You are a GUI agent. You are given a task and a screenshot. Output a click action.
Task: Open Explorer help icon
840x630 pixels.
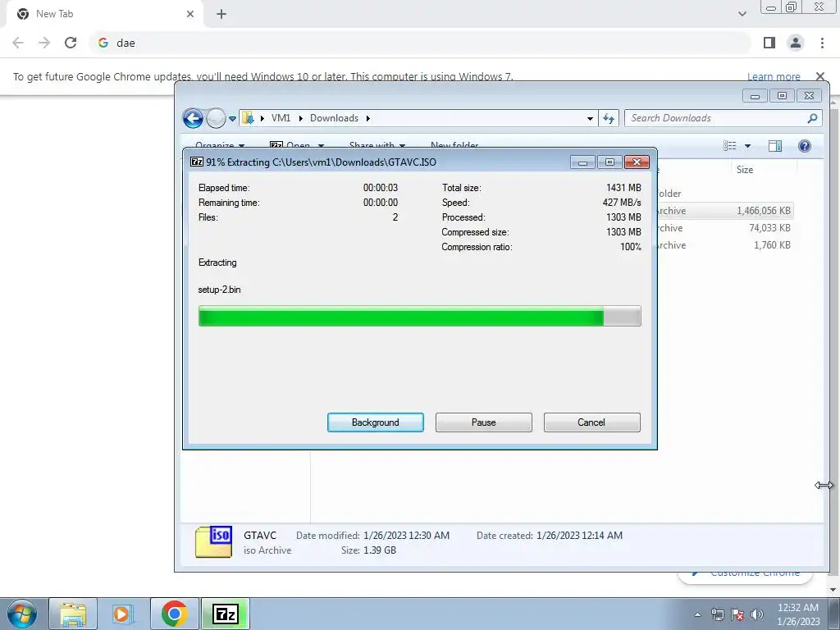pos(804,146)
